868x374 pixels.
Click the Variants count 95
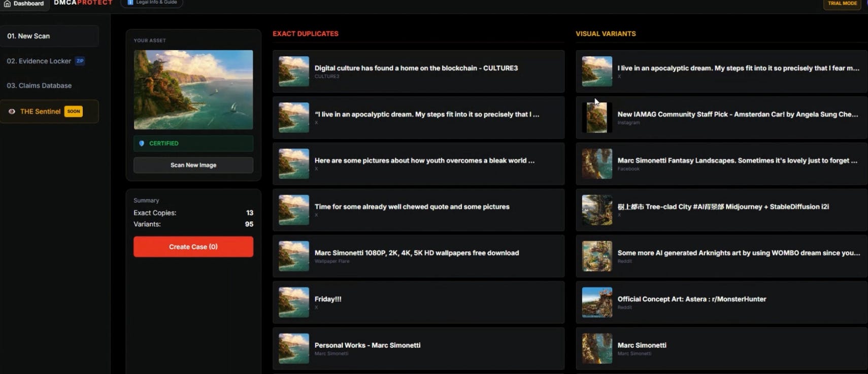pyautogui.click(x=249, y=224)
